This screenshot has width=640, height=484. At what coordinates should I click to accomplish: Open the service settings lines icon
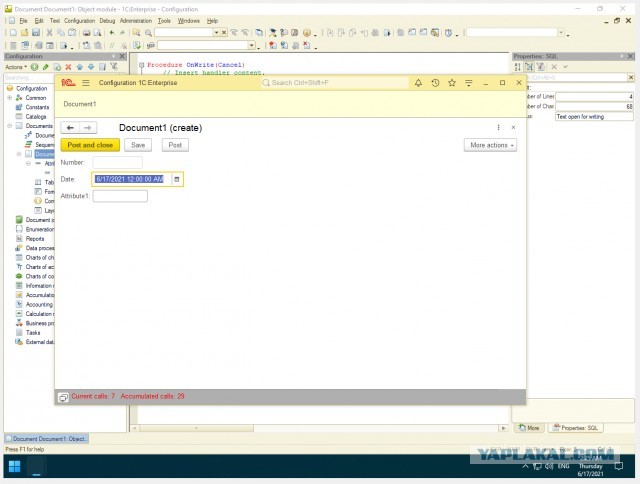coord(469,83)
